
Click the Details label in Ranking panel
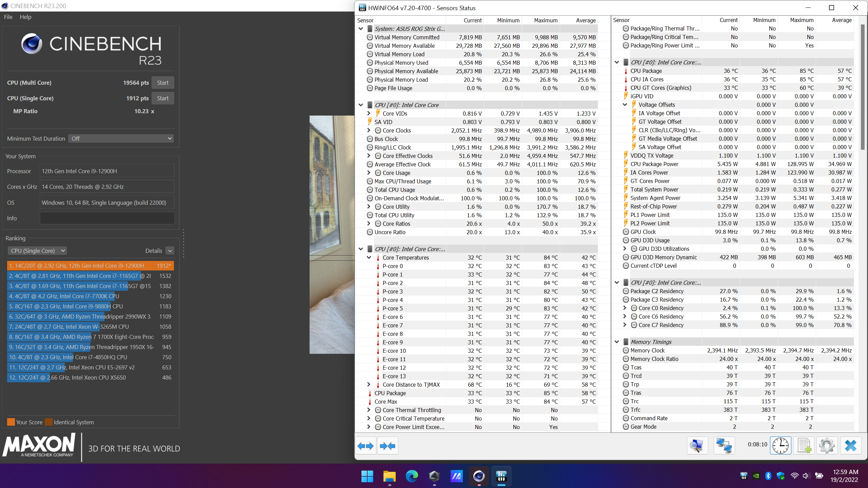click(x=154, y=251)
